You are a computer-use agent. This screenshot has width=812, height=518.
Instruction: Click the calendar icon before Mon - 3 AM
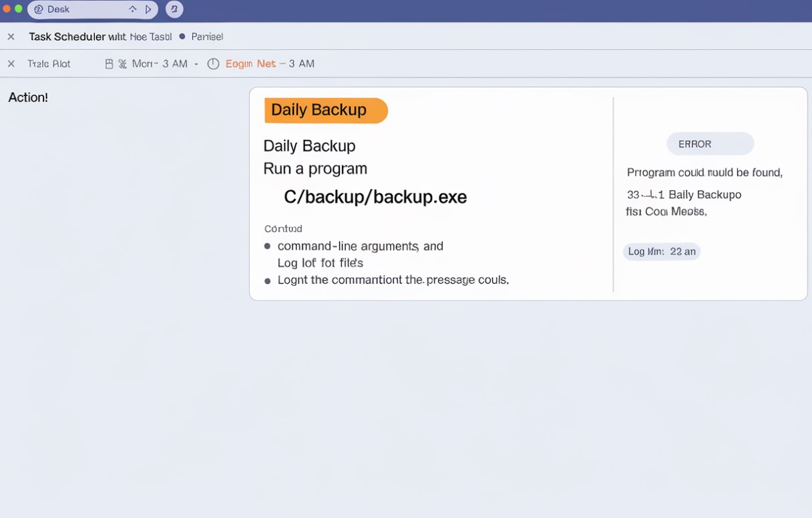[109, 63]
